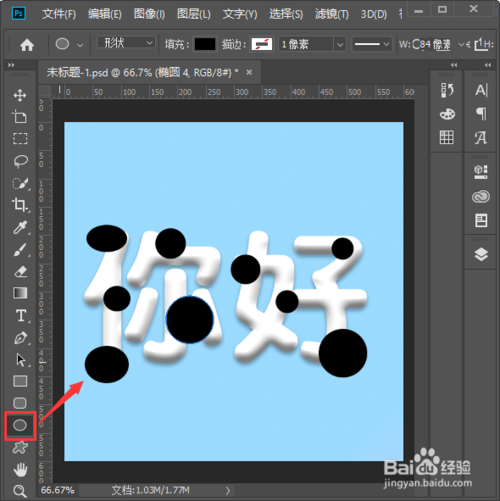This screenshot has width=500, height=501.
Task: Select the Brush tool
Action: (20, 249)
